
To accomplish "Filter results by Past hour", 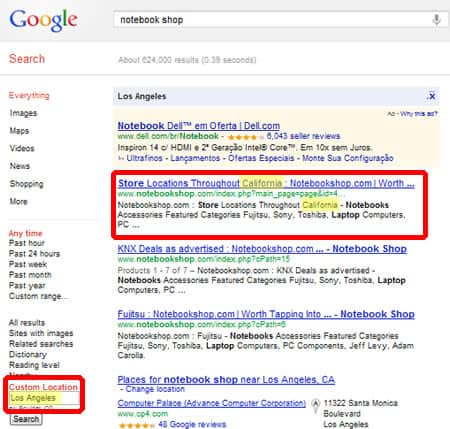I will point(27,243).
